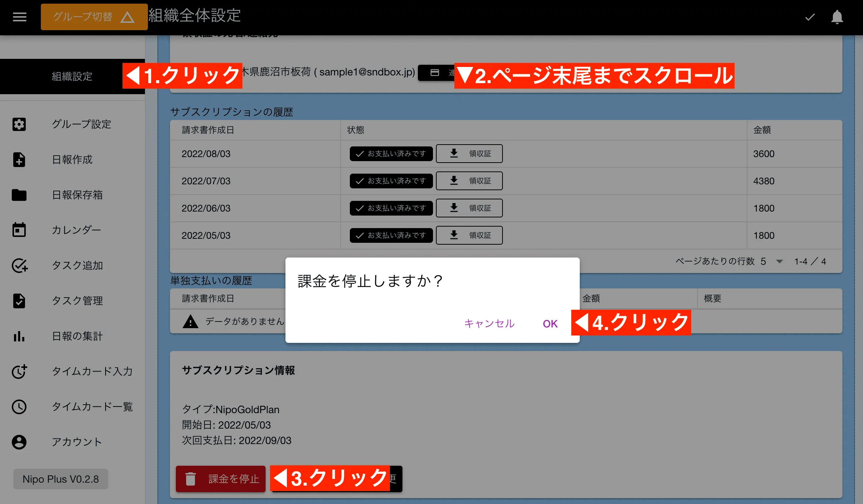Click the アカウント person icon
This screenshot has width=863, height=504.
point(19,442)
